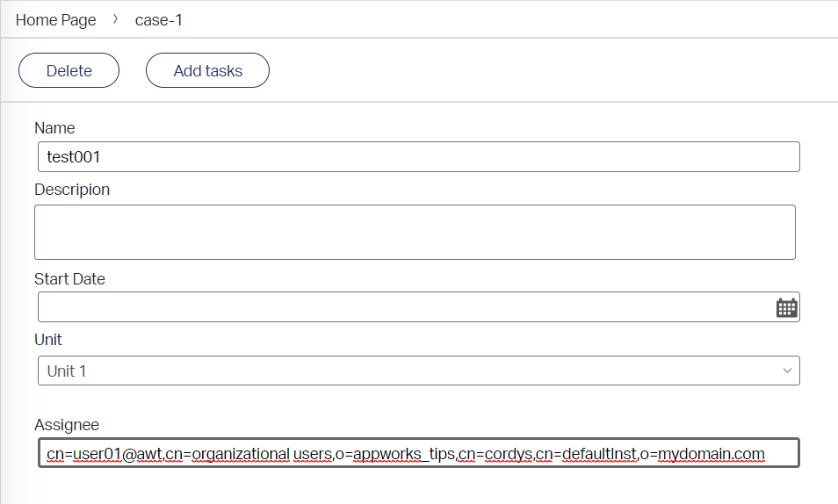The image size is (838, 504).
Task: Open the Unit 1 combo box
Action: (x=418, y=371)
